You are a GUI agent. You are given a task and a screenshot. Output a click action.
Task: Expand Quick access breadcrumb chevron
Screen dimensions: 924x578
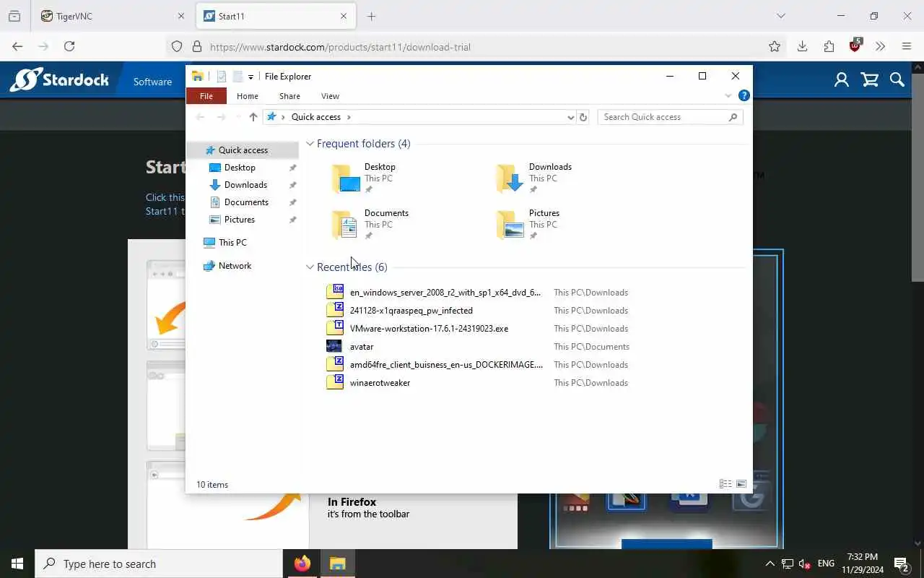(x=349, y=117)
